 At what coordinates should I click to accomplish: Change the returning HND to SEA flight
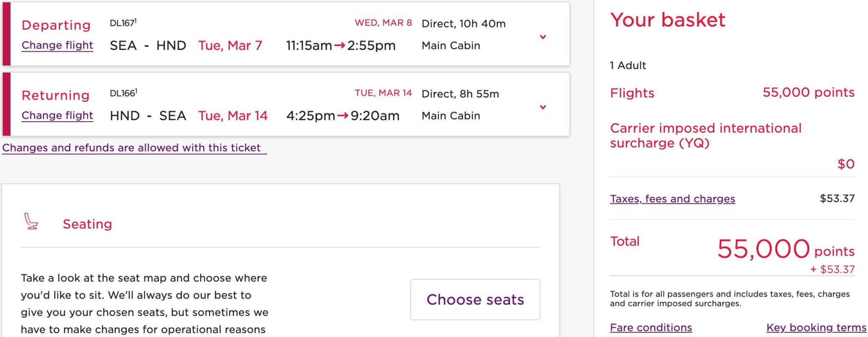click(x=57, y=115)
